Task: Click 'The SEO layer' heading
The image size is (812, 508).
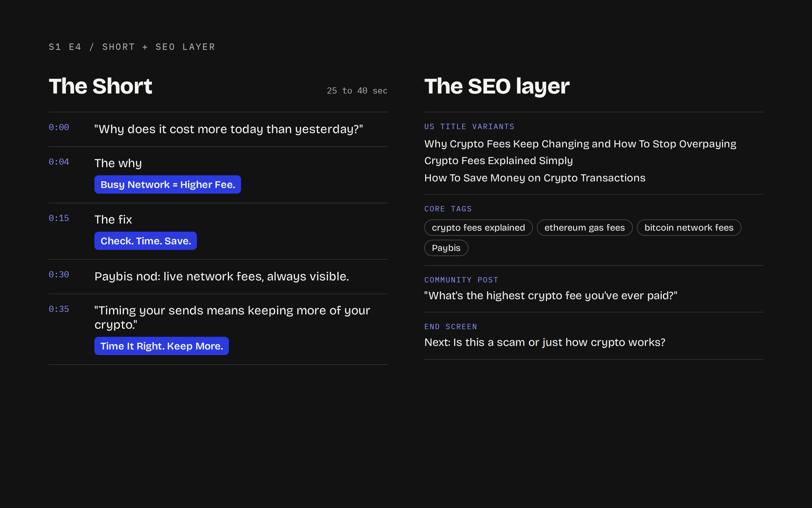Action: point(497,86)
